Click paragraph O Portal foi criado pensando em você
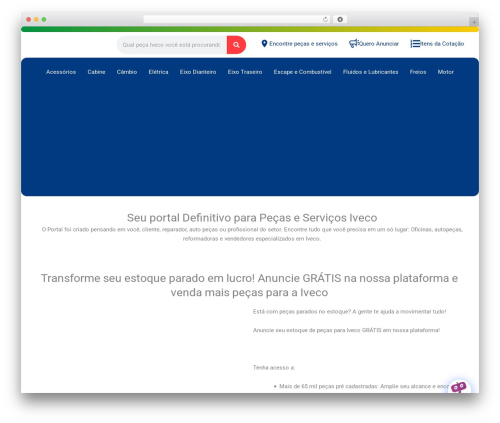The width and height of the screenshot is (500, 423). tap(252, 234)
